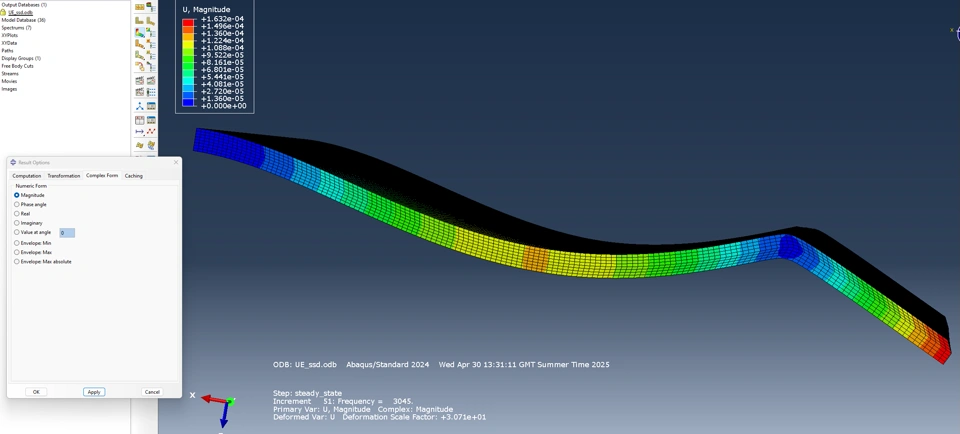Select XYPlots in the results tree
Screen dimensions: 960x434
(9, 36)
